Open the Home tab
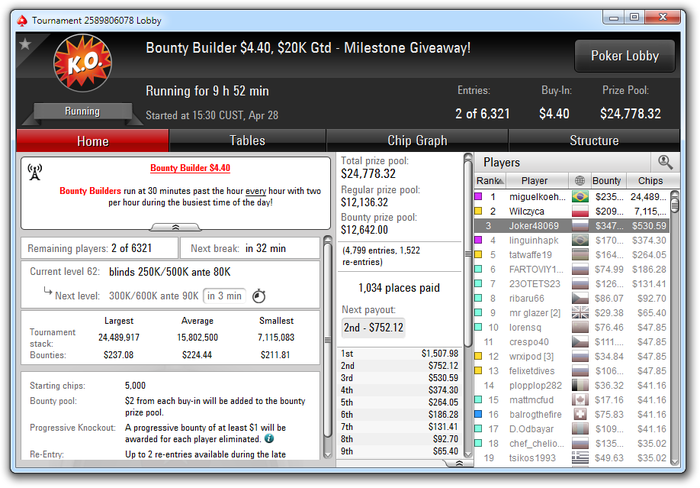Viewport: 700px width, 488px height. pyautogui.click(x=92, y=141)
